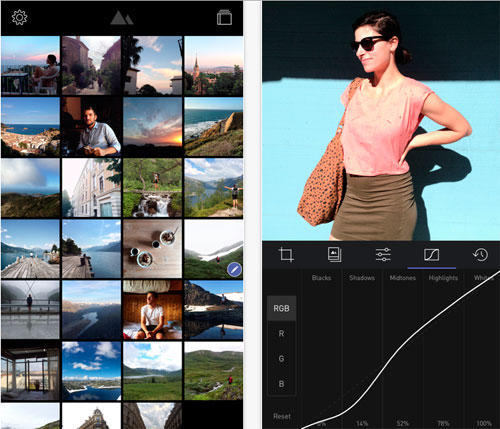Open thumbnail of aerial river valley view

[91, 310]
